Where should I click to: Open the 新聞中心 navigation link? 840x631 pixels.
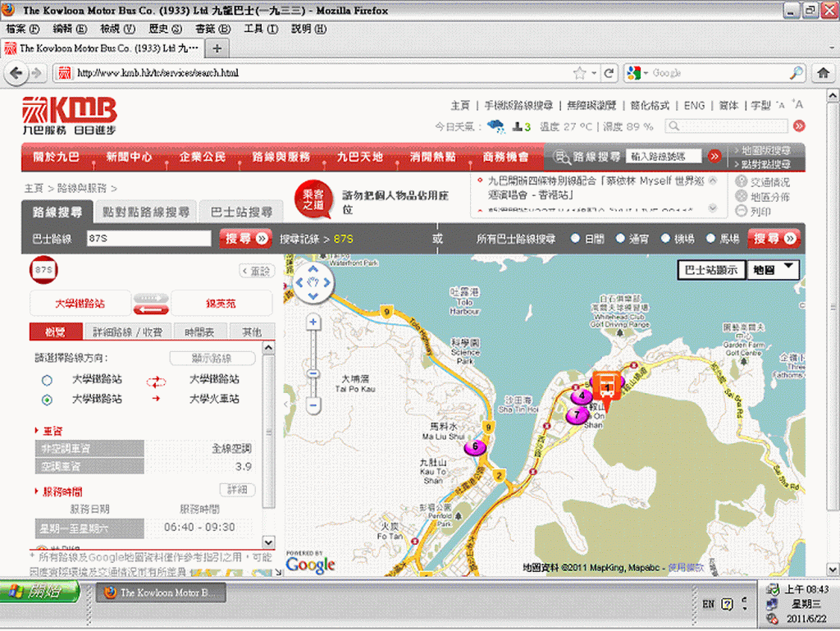pos(129,157)
